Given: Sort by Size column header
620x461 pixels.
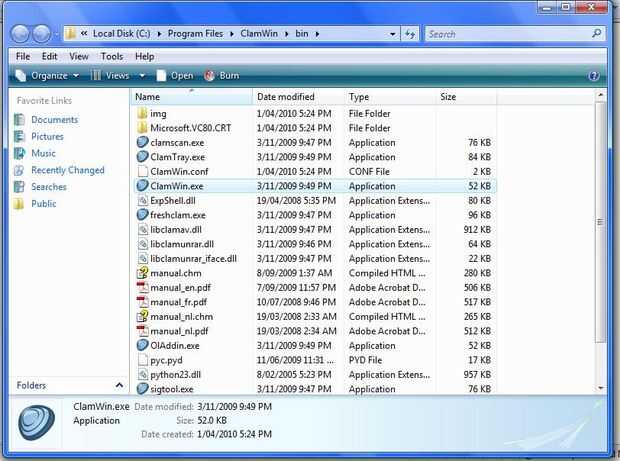Looking at the screenshot, I should click(466, 97).
